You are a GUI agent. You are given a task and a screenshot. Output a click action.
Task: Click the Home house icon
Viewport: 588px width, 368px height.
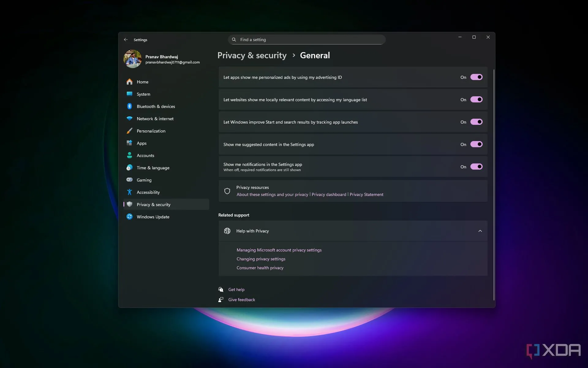click(x=130, y=82)
